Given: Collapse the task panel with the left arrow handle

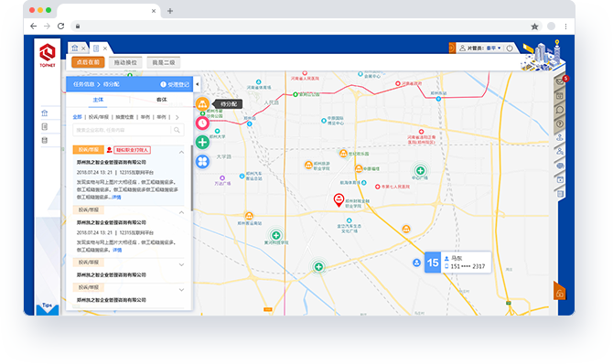Looking at the screenshot, I should (x=197, y=84).
